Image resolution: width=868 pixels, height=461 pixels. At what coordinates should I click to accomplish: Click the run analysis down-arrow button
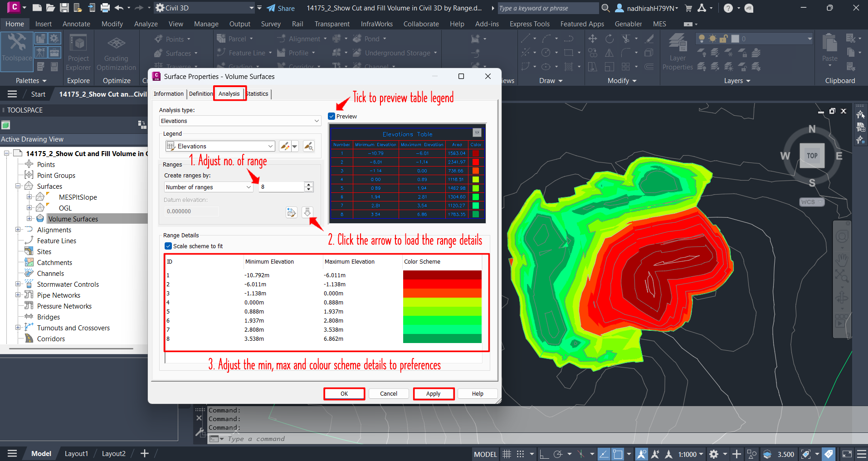coord(307,212)
